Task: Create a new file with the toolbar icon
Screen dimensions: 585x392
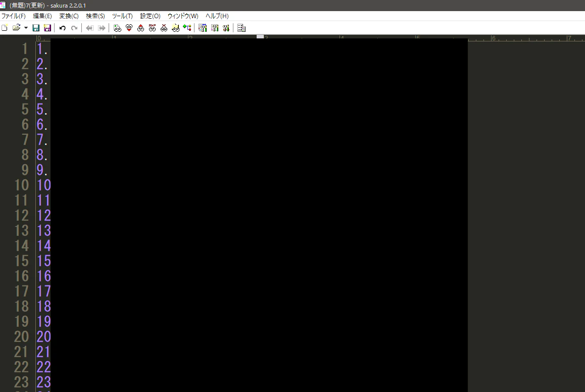Action: pos(5,28)
